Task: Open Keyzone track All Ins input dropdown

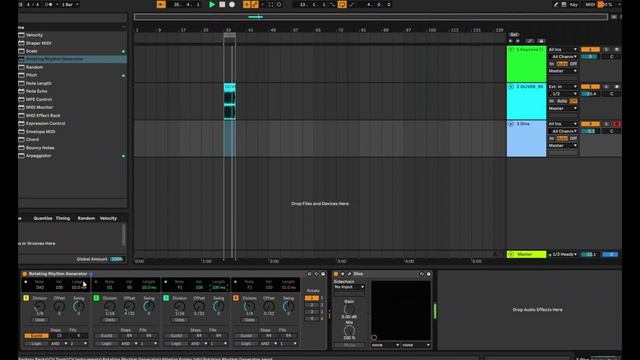Action: pyautogui.click(x=563, y=49)
